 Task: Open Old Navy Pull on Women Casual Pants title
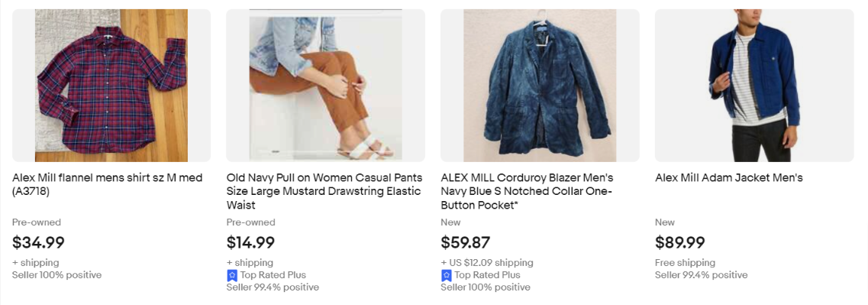coord(324,191)
